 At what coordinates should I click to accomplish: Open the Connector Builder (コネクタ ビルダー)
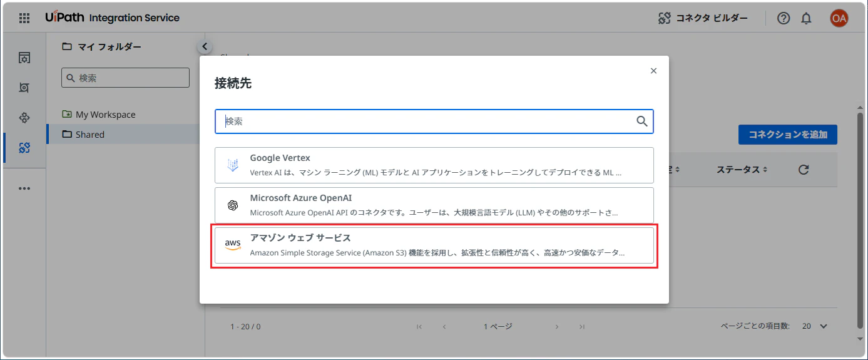click(x=703, y=18)
